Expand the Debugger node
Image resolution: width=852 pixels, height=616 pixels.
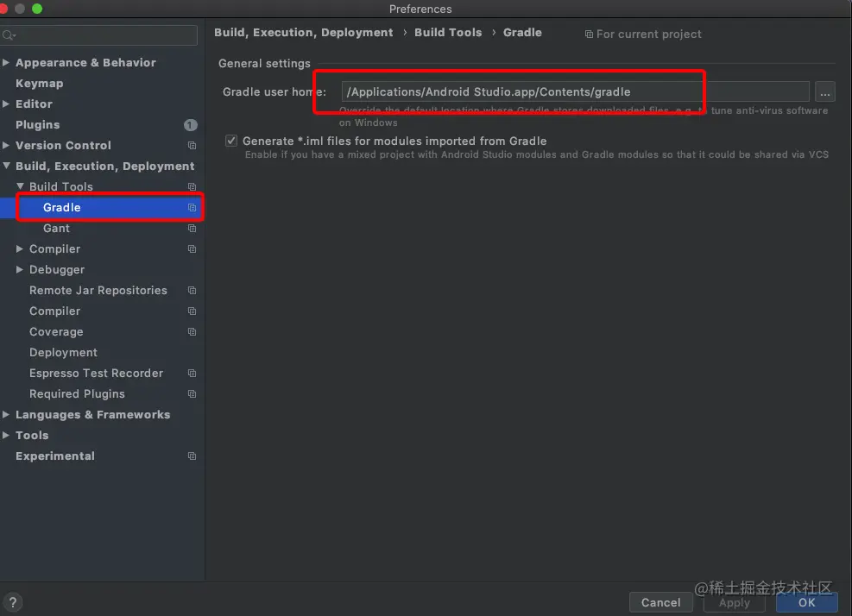tap(20, 269)
